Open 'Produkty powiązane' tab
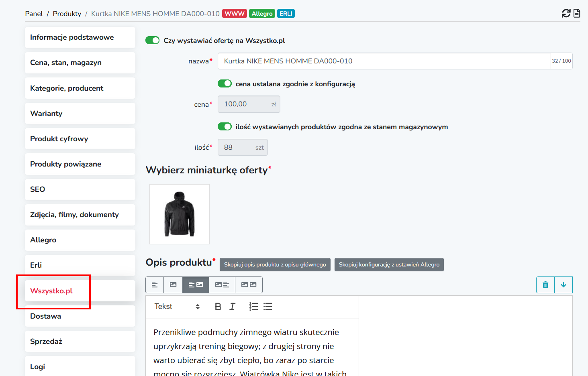 (x=80, y=164)
